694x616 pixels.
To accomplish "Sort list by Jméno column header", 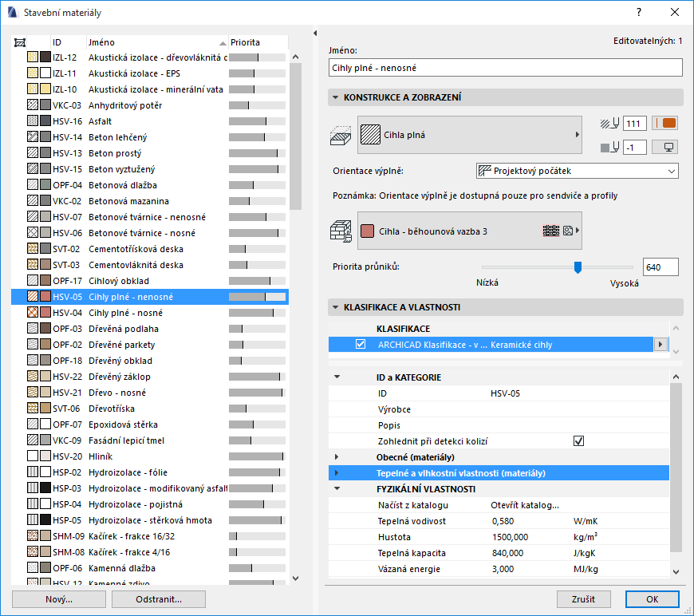I will [x=157, y=42].
